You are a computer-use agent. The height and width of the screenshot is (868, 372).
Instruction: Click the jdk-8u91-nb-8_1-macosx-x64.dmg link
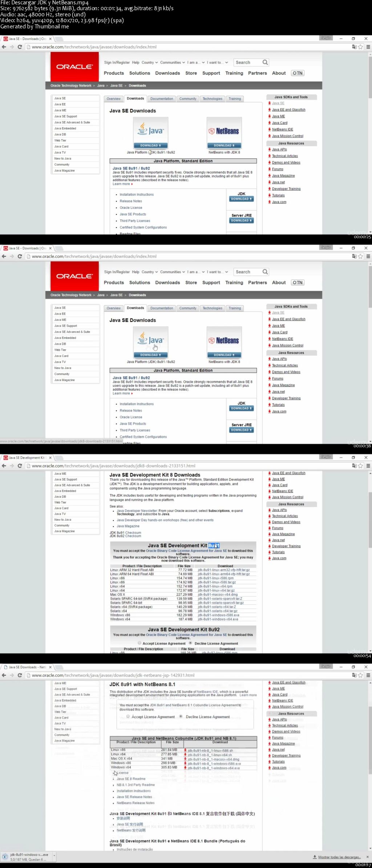214,759
